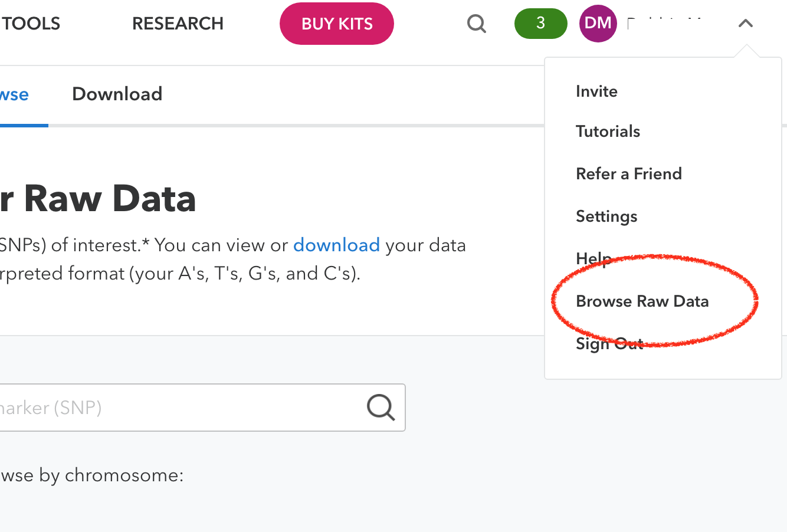Select Browse Raw Data from the account menu
The image size is (787, 532).
coord(642,301)
